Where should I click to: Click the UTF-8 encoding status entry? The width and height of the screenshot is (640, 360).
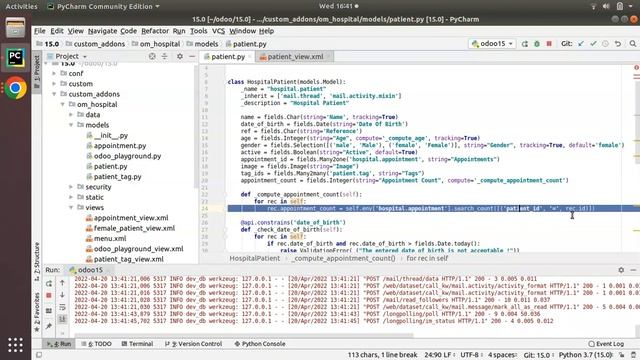pos(470,355)
